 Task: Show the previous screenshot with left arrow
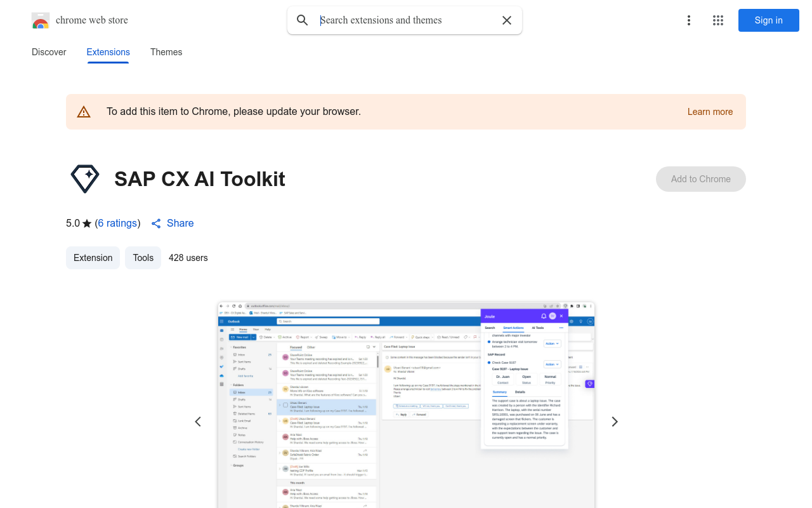[x=198, y=422]
